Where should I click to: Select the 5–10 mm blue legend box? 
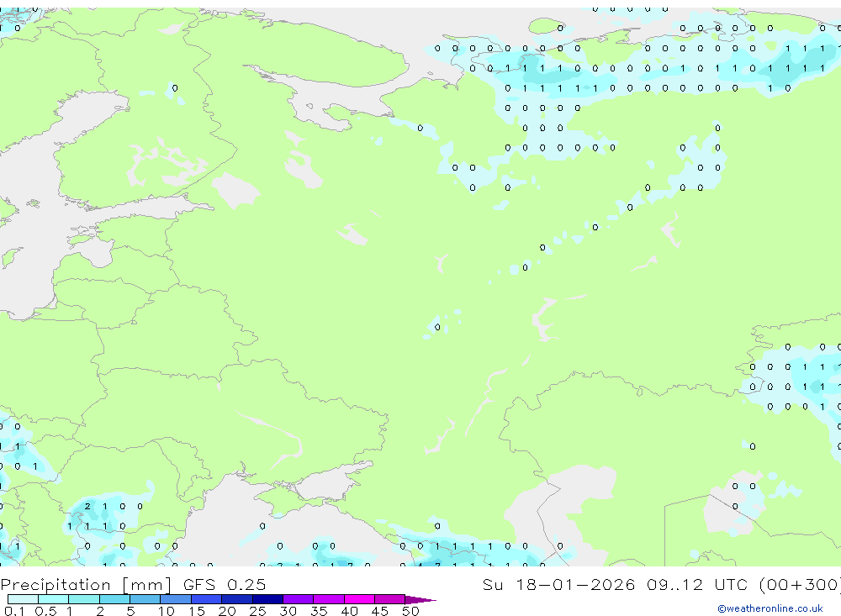tap(145, 599)
